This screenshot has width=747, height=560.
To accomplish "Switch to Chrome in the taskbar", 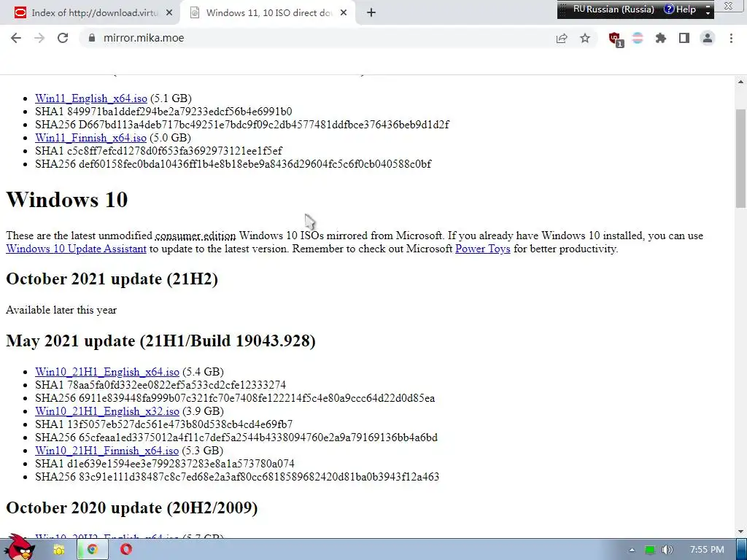I will click(x=93, y=550).
